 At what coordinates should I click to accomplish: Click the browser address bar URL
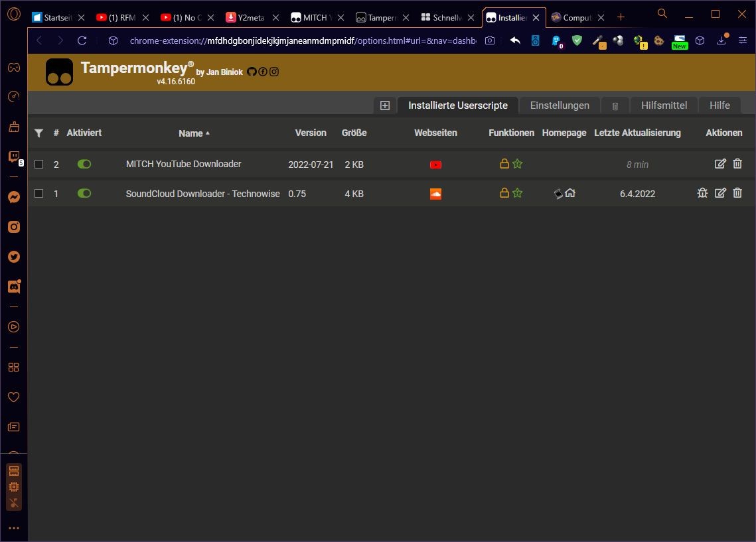303,41
